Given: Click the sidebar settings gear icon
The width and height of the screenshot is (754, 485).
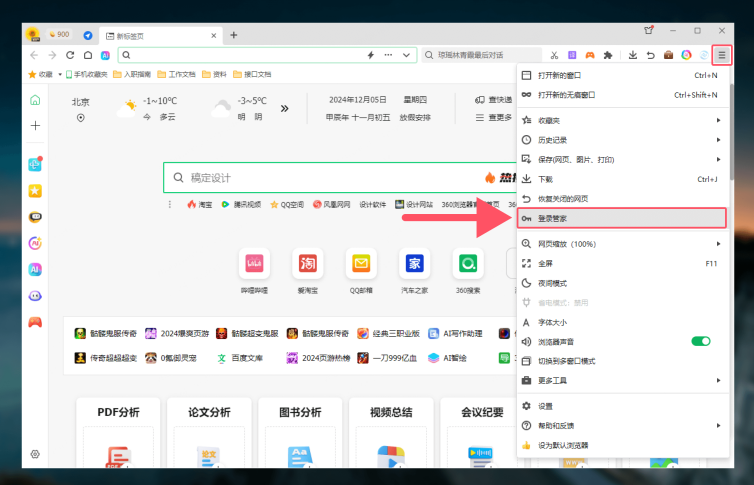Looking at the screenshot, I should coord(35,454).
